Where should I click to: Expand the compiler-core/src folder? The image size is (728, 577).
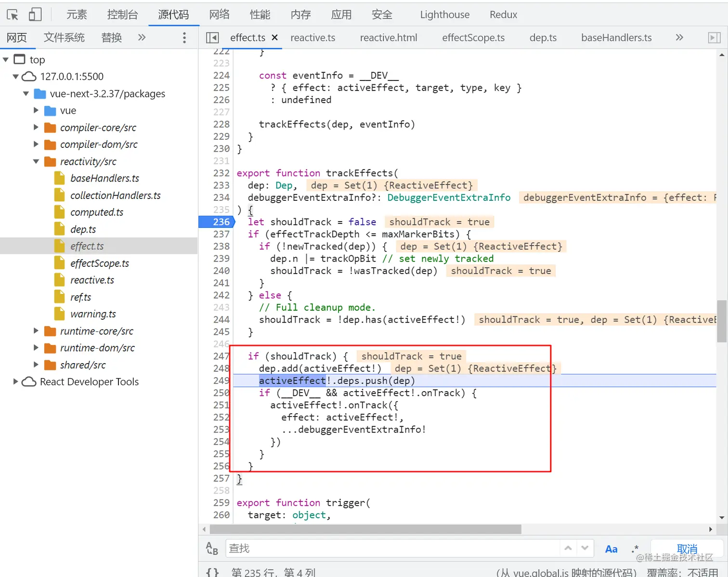pyautogui.click(x=36, y=127)
